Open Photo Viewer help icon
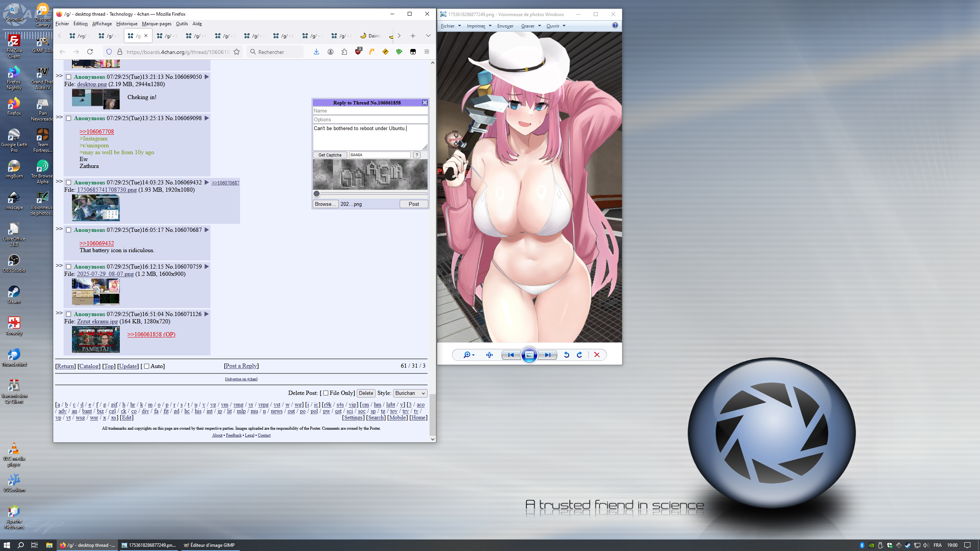 [x=615, y=25]
